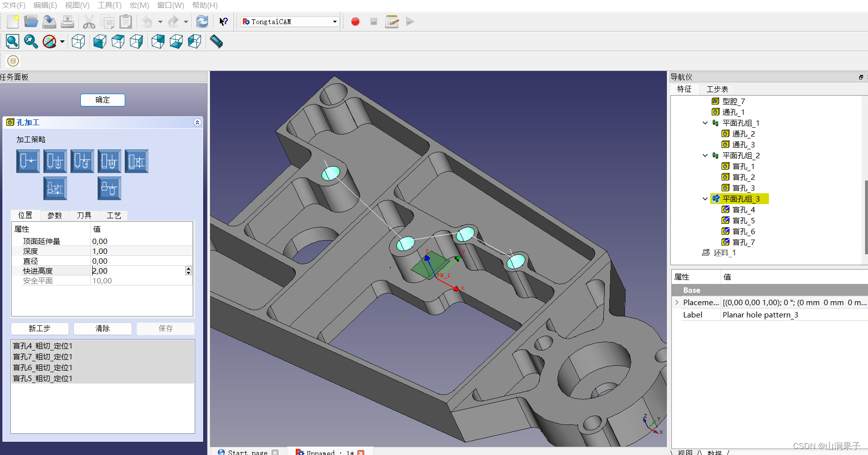The image size is (868, 455).
Task: Click the undo arrow icon
Action: (x=147, y=22)
